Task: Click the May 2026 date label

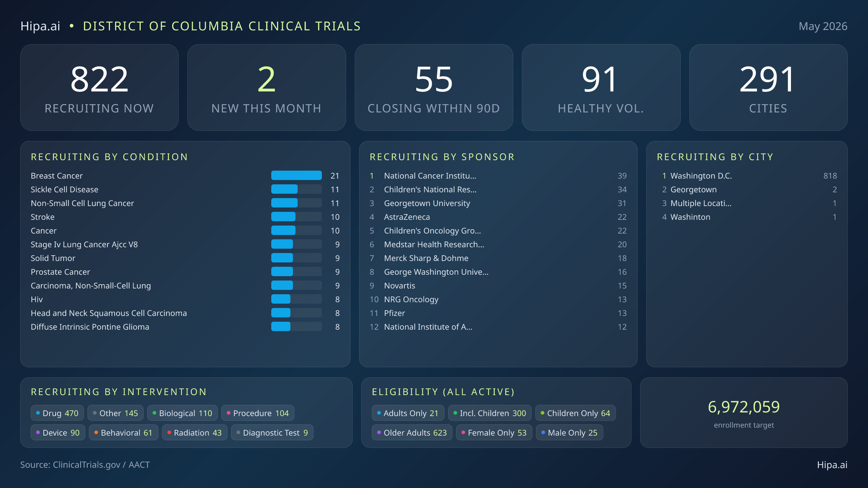Action: coord(823,26)
